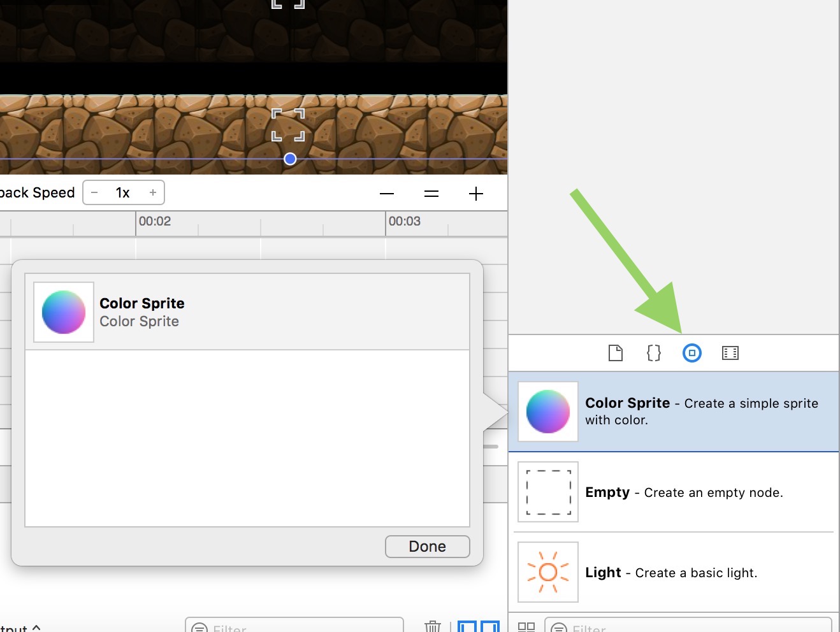Open the Code Snippet library tab
840x632 pixels.
(653, 353)
